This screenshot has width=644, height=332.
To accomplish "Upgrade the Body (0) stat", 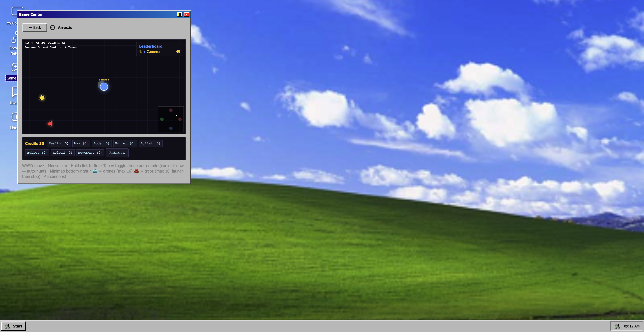I will coord(101,143).
